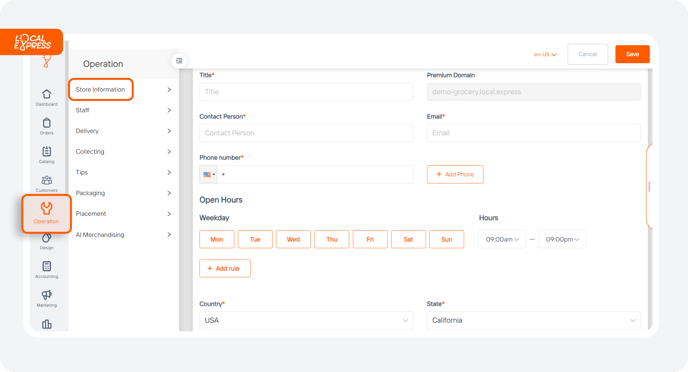Open the bar chart reports icon

pyautogui.click(x=47, y=324)
